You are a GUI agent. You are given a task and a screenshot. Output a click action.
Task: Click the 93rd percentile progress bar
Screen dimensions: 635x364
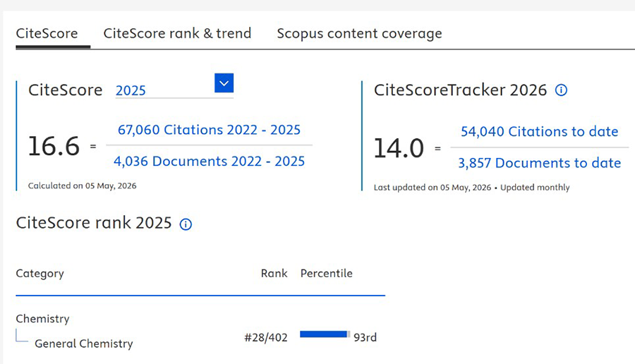click(325, 334)
